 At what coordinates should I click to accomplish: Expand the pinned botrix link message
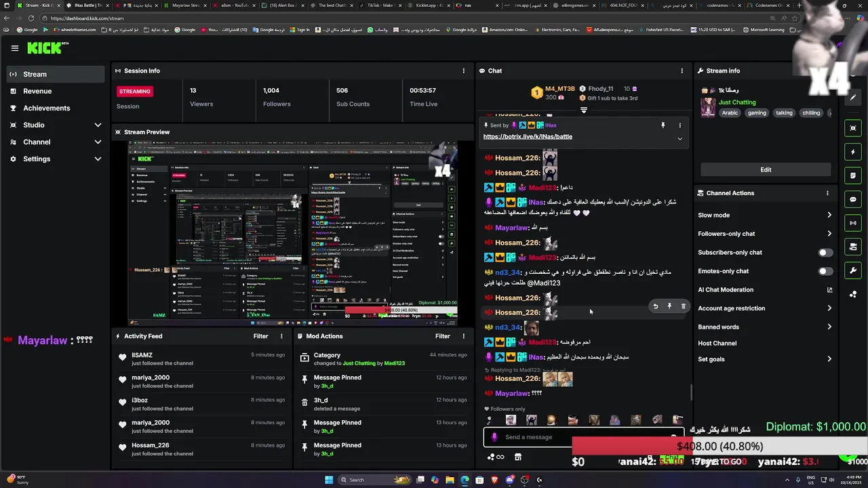point(680,138)
